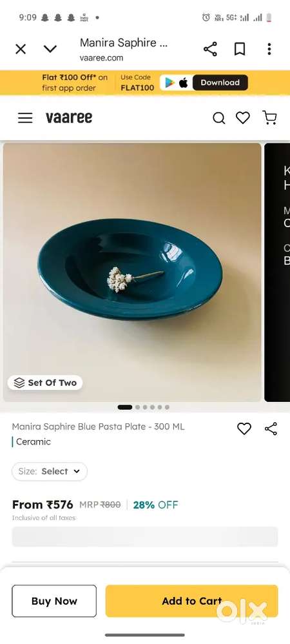Go to vaaree home logo

pyautogui.click(x=69, y=118)
